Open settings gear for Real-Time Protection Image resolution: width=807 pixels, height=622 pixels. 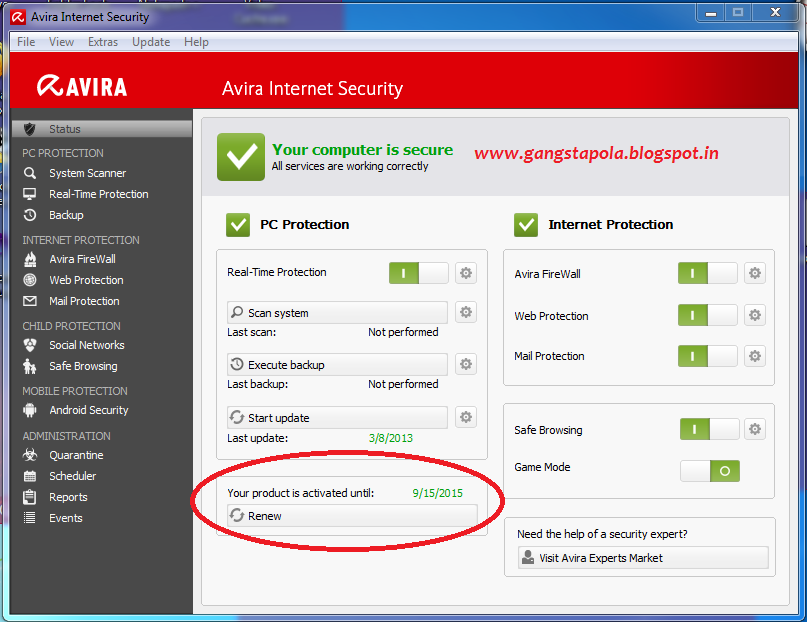point(466,273)
